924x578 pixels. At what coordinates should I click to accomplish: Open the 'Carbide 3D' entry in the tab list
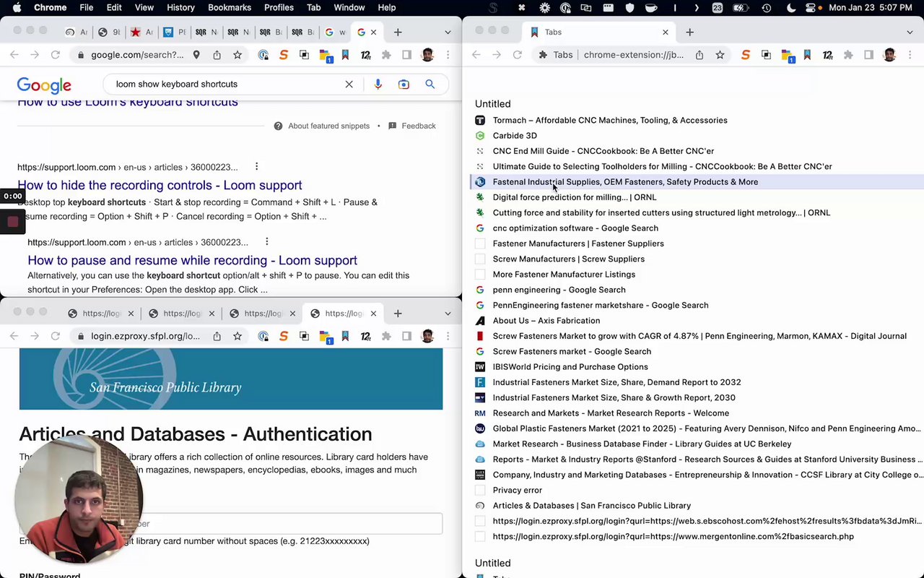(x=515, y=136)
